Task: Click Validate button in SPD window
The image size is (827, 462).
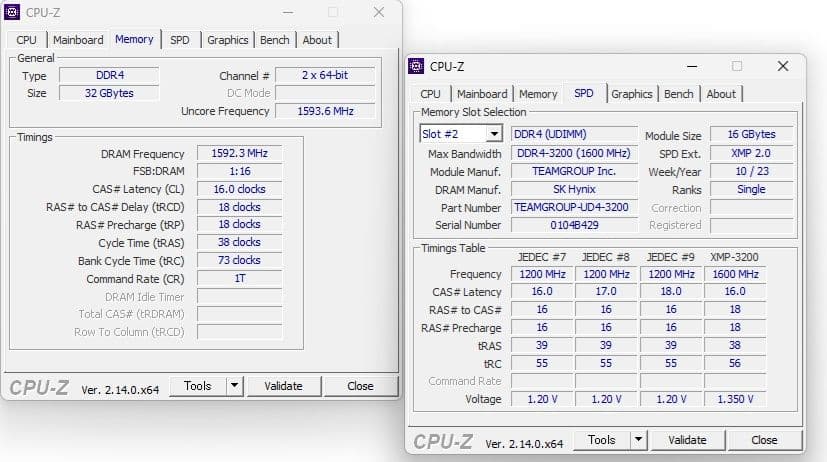Action: pyautogui.click(x=687, y=440)
